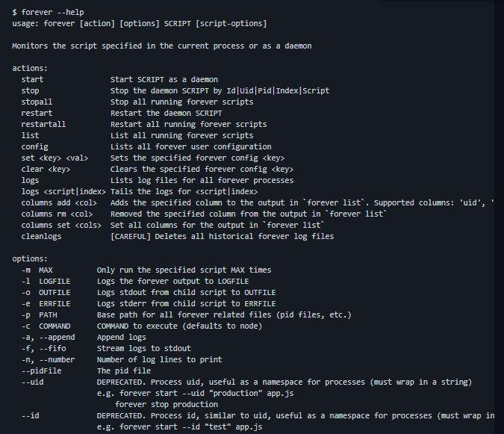The width and height of the screenshot is (504, 434).
Task: Click the "[CAREFUL]" warning text
Action: (132, 236)
